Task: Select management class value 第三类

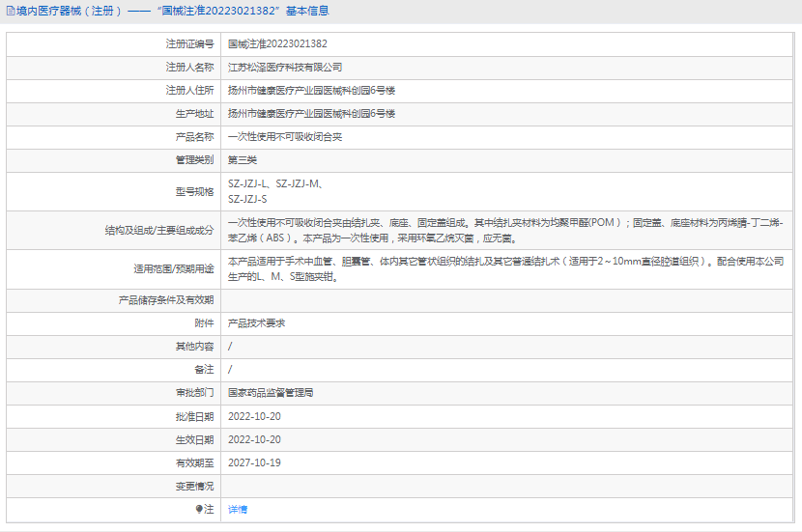Action: (242, 160)
